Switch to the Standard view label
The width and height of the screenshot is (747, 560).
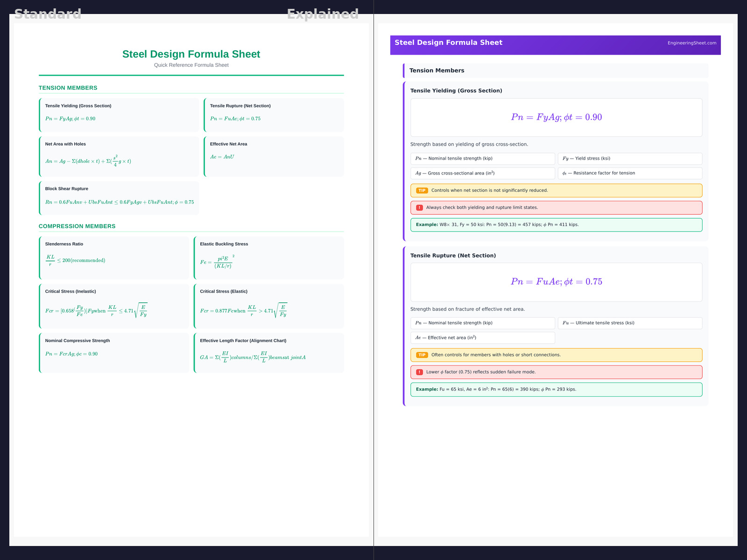48,14
